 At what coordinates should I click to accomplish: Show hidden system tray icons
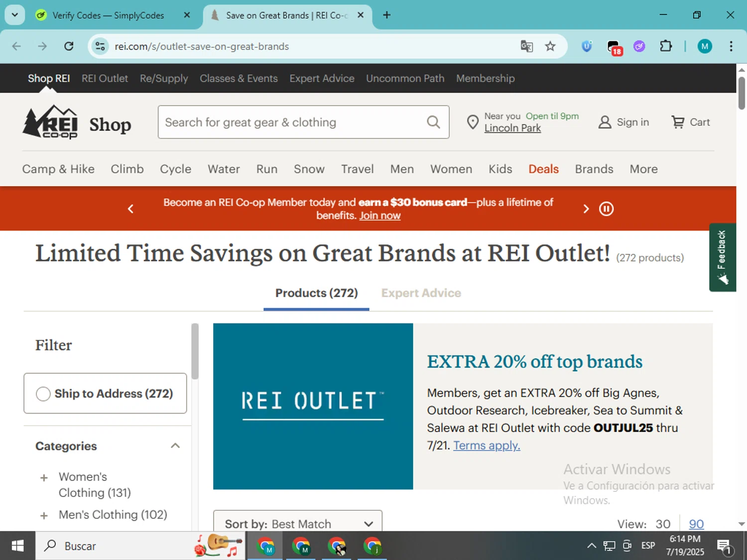(x=591, y=546)
